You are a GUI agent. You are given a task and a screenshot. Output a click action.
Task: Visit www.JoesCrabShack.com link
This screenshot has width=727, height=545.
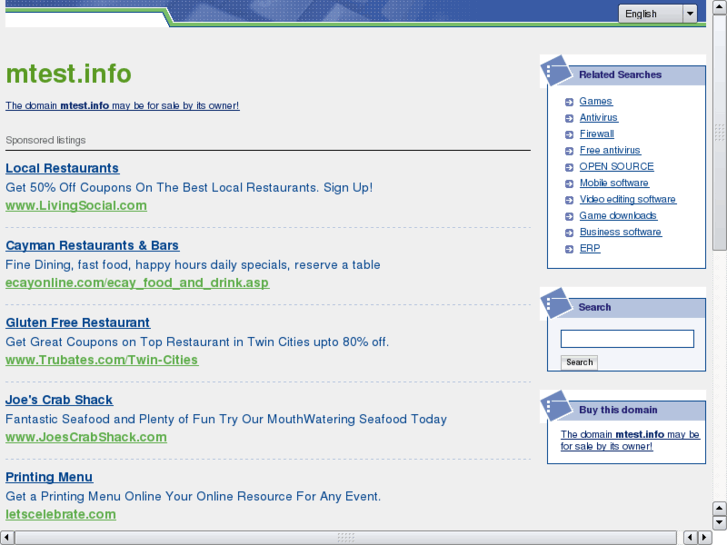coord(86,437)
